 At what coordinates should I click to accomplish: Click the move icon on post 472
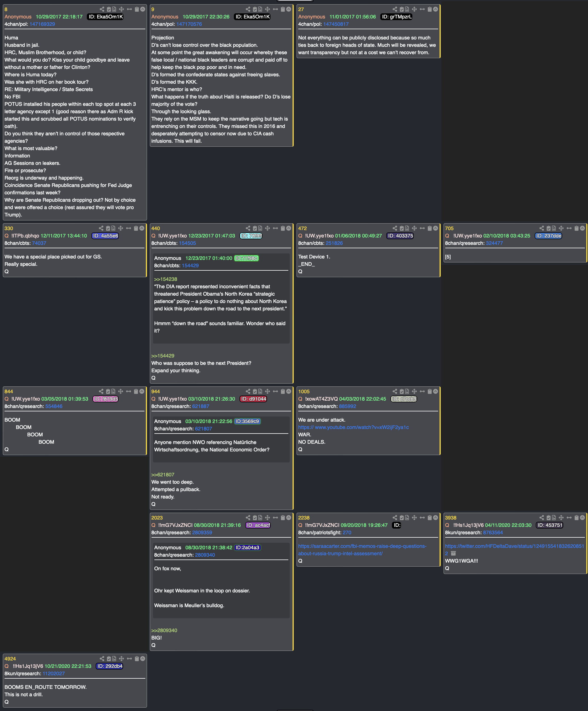(414, 228)
